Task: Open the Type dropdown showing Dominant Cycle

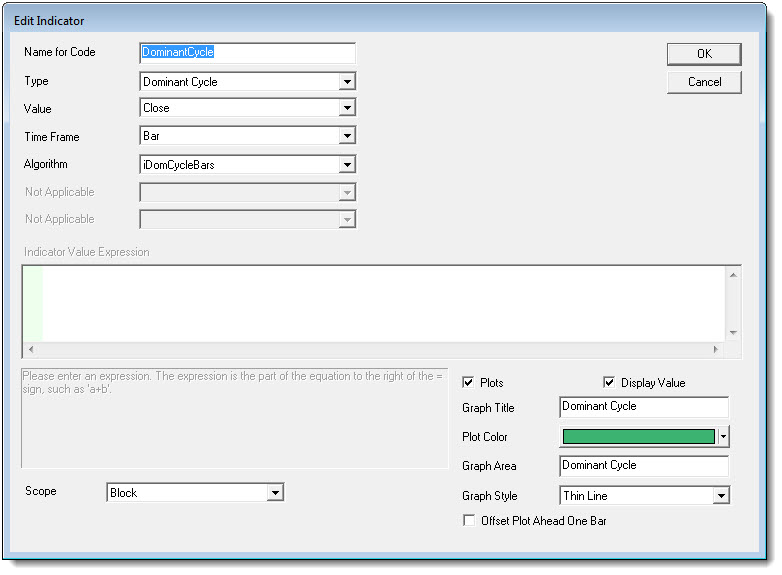Action: pyautogui.click(x=347, y=82)
